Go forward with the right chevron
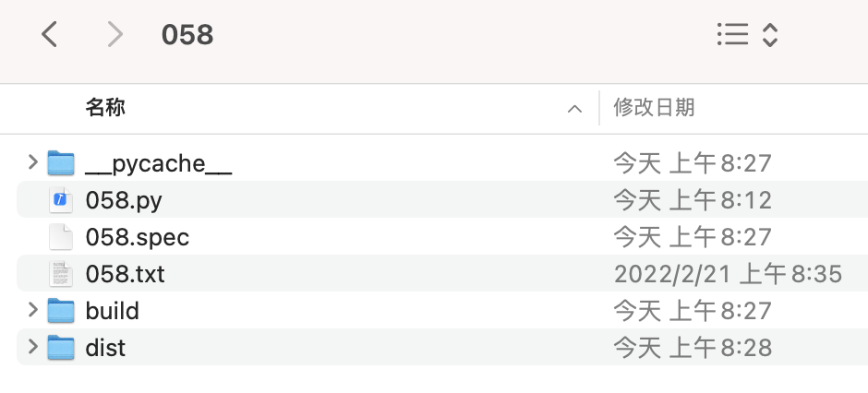The height and width of the screenshot is (393, 868). tap(115, 35)
